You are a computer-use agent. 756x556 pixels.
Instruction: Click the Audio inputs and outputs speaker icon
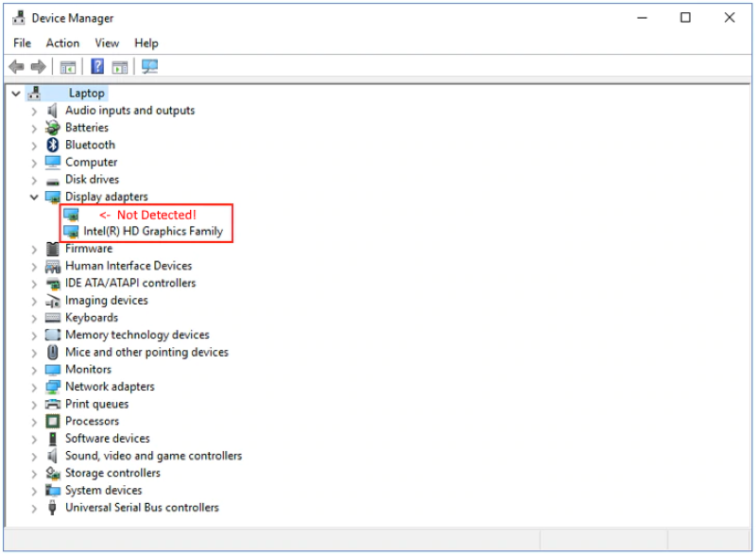53,111
